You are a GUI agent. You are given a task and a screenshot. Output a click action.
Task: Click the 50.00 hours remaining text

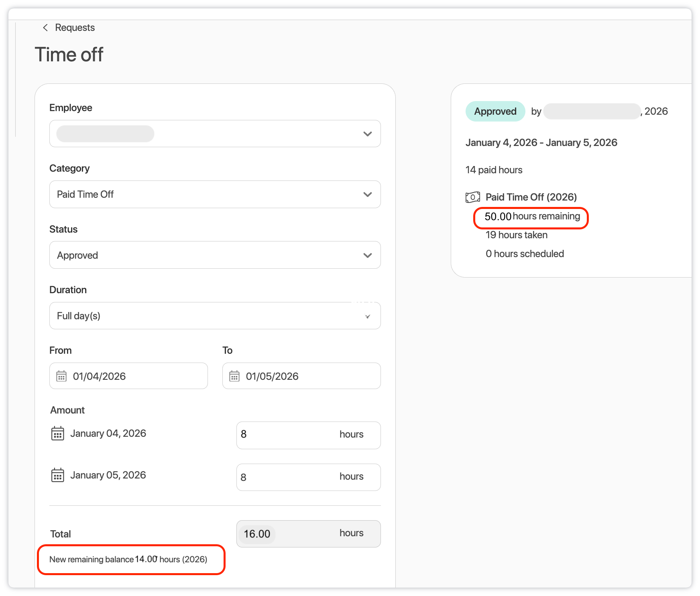tap(532, 217)
